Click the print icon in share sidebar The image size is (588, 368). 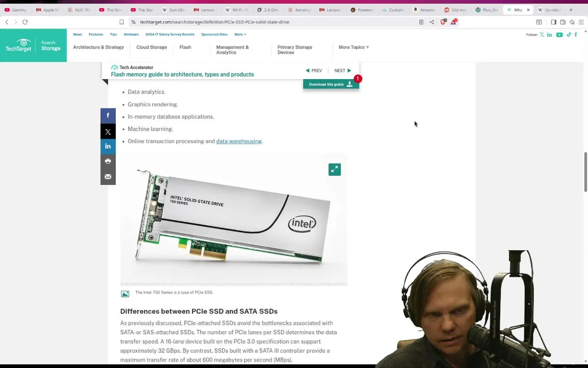coord(108,162)
